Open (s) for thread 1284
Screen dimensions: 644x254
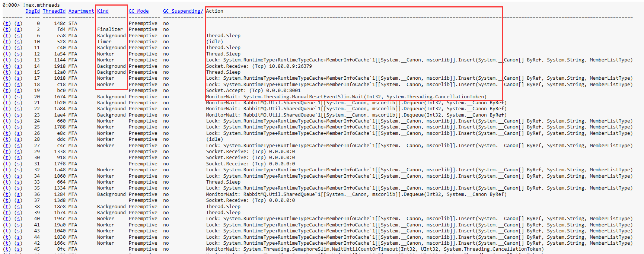point(18,194)
